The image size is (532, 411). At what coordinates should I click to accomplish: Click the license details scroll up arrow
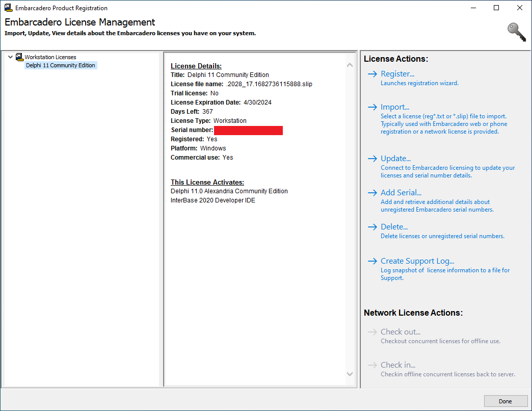point(350,65)
